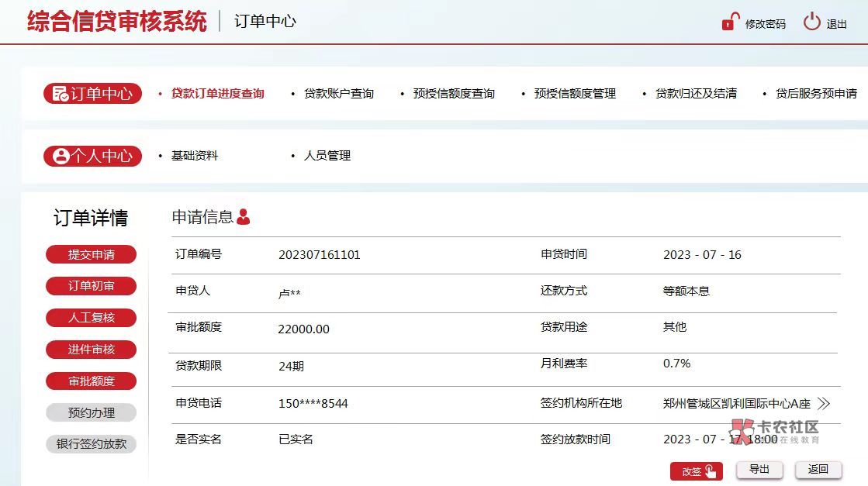Viewport: 868px width, 486px height.
Task: Click the power icon to 退出
Action: (811, 22)
